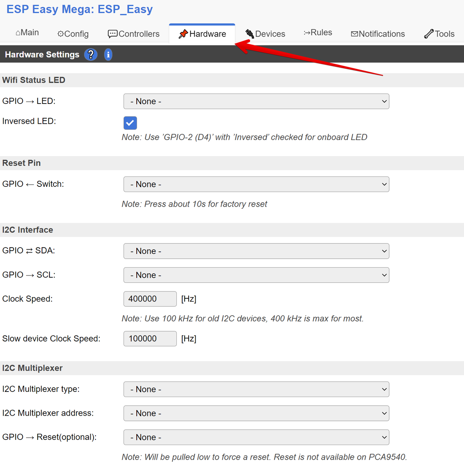Open the Hardware Settings info icon
The width and height of the screenshot is (464, 476).
pyautogui.click(x=108, y=54)
